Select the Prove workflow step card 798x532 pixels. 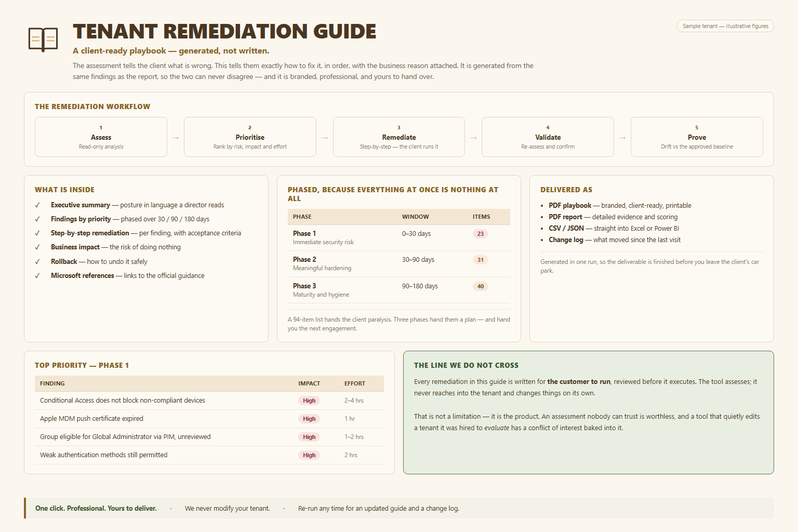point(697,137)
